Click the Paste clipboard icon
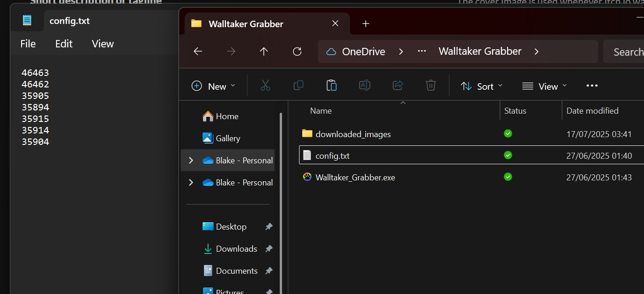Viewport: 644px width, 294px height. (332, 86)
